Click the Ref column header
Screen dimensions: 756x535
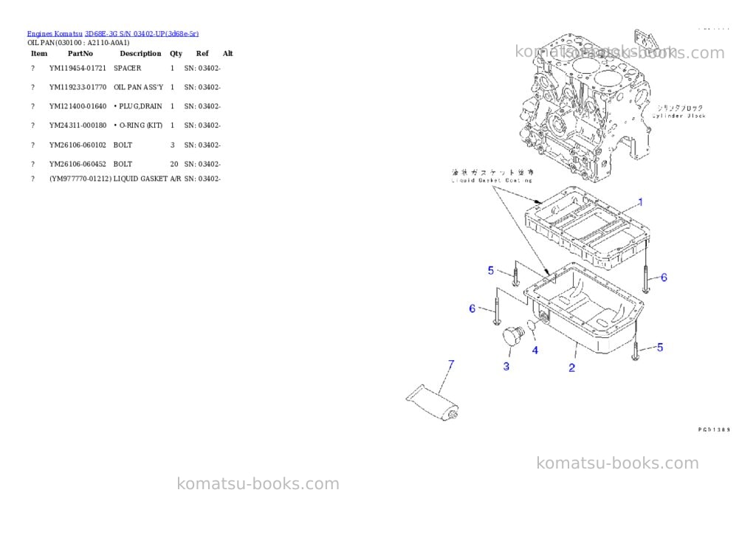coord(202,53)
